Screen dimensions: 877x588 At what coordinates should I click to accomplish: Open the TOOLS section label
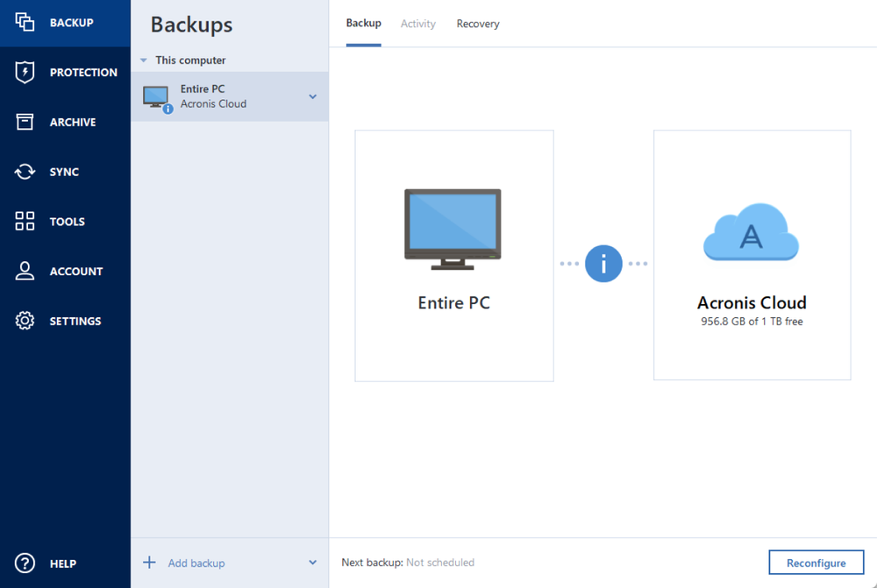click(x=68, y=222)
